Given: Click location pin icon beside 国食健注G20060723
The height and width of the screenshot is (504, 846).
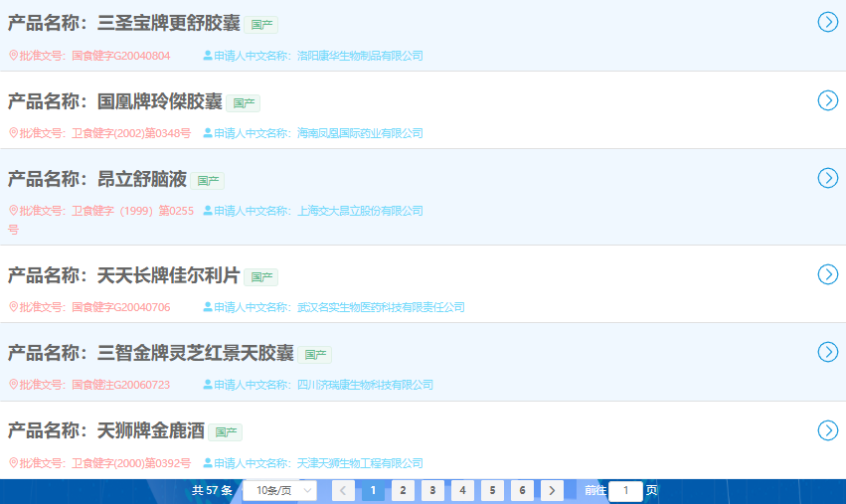Looking at the screenshot, I should click(x=14, y=384).
